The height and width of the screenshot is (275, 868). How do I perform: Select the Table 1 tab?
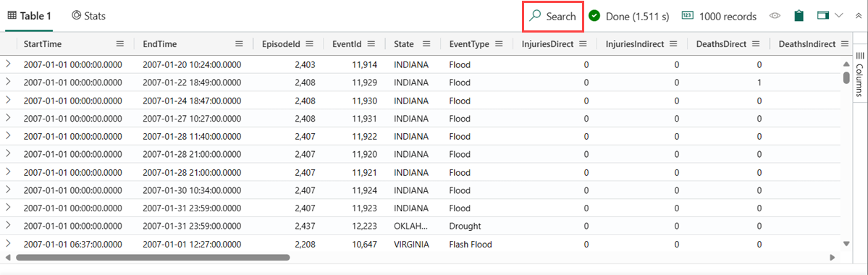[x=30, y=16]
